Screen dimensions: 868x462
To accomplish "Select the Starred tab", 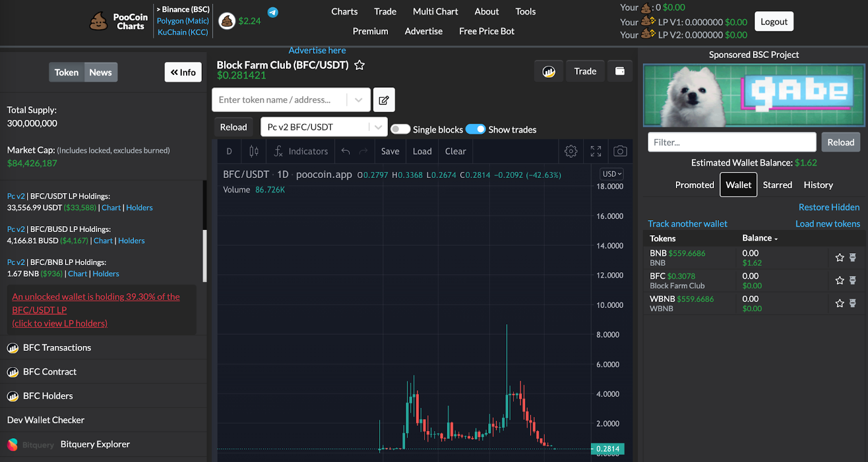I will click(777, 185).
